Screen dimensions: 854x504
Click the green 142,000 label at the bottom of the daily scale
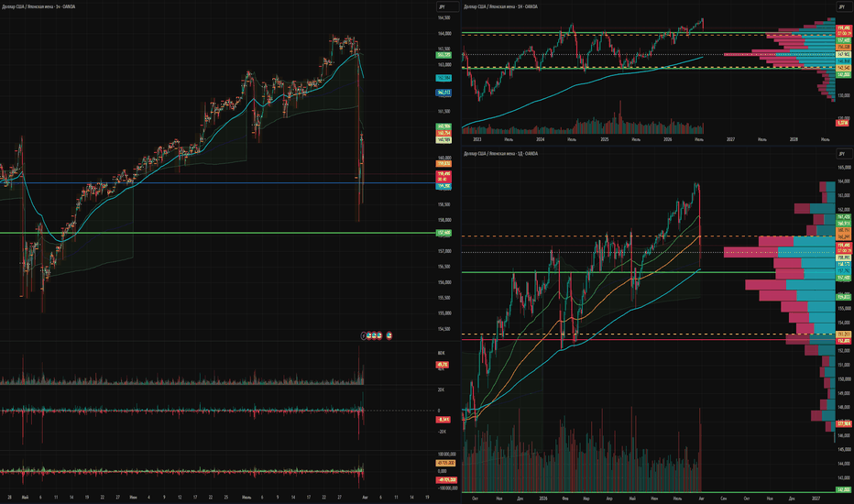pyautogui.click(x=844, y=490)
